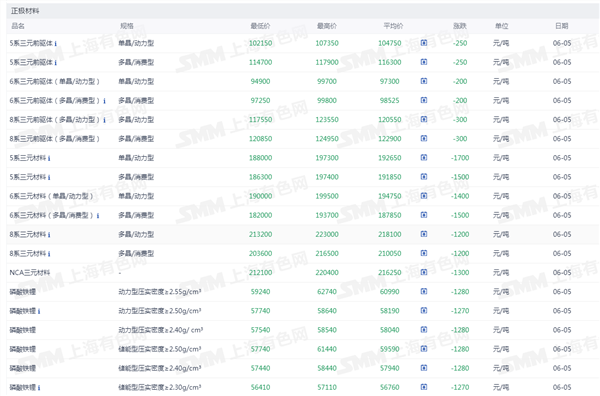Select highest price value 123550
Image resolution: width=600 pixels, height=396 pixels.
pos(327,120)
